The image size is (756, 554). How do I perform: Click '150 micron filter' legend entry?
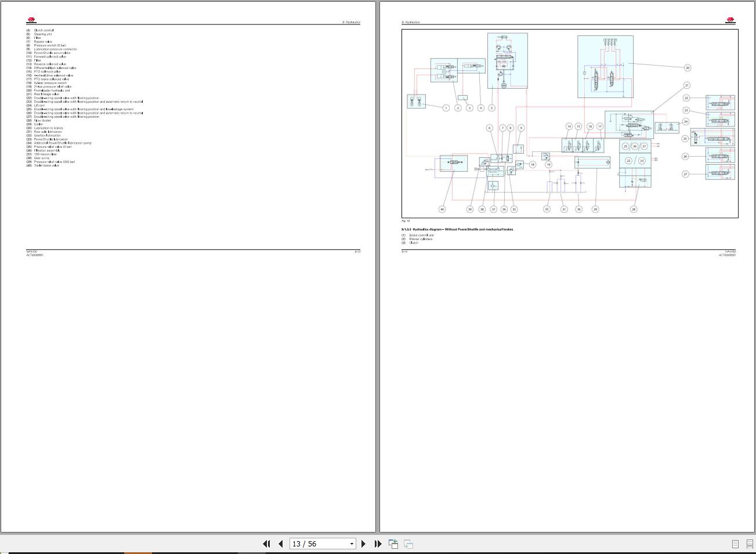pyautogui.click(x=45, y=154)
